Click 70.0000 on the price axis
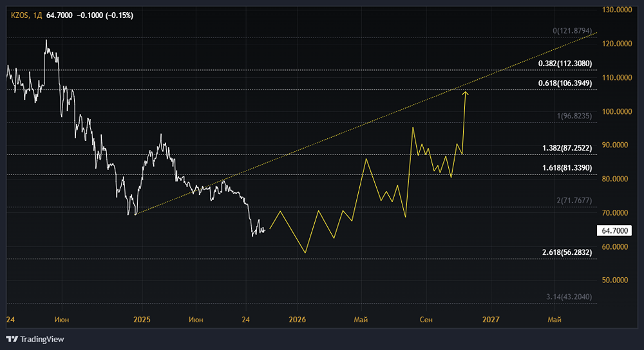This screenshot has height=350, width=644. click(x=615, y=212)
